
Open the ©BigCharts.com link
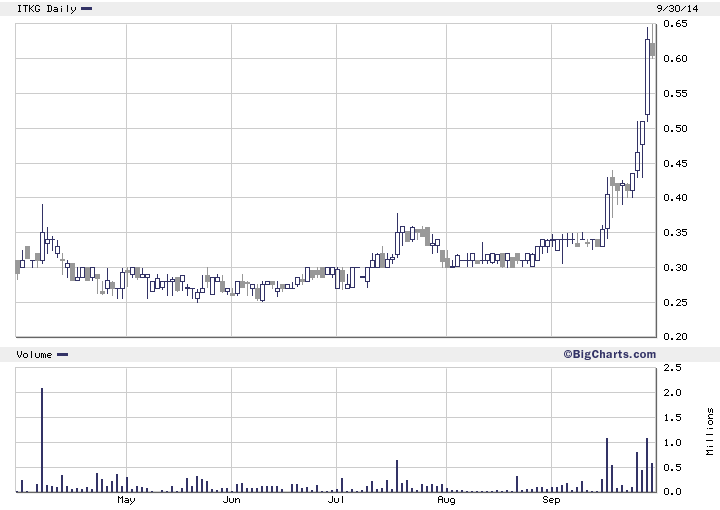tap(609, 354)
